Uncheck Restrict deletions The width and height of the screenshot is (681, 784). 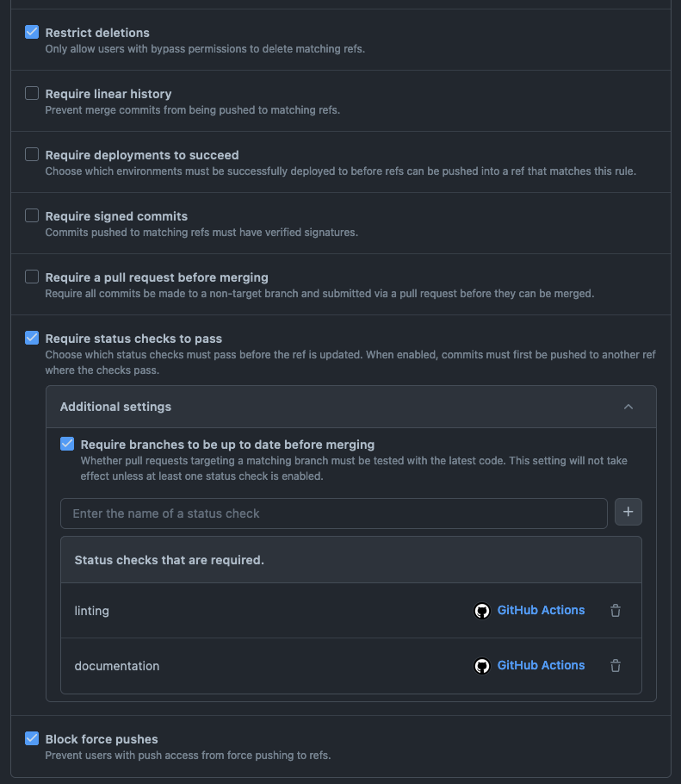click(x=32, y=32)
